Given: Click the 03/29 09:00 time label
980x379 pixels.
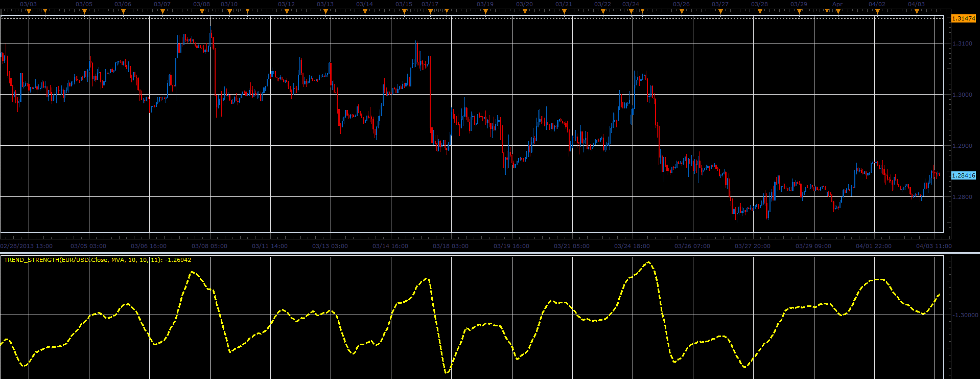Looking at the screenshot, I should [813, 246].
